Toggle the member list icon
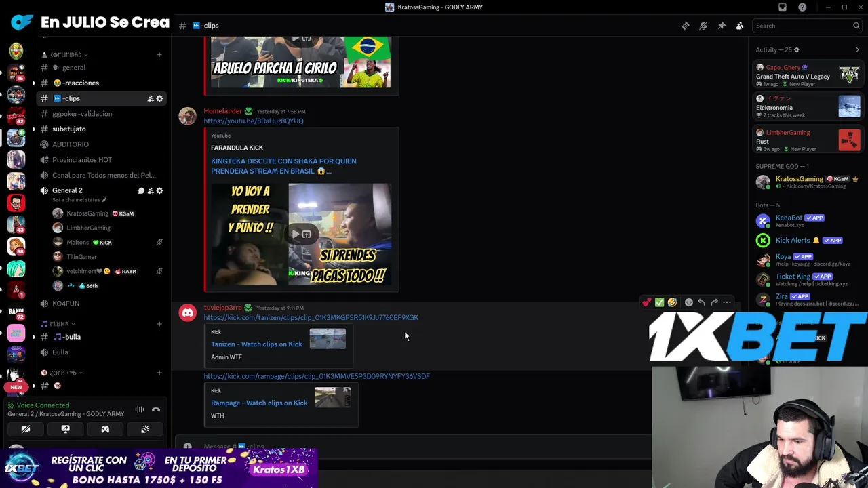Viewport: 868px width, 488px height. [x=740, y=26]
